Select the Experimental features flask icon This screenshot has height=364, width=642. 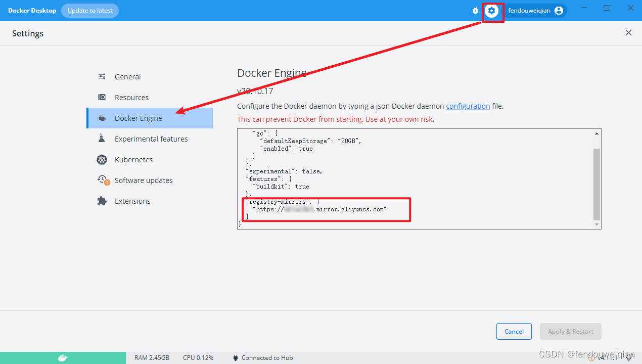click(x=102, y=139)
